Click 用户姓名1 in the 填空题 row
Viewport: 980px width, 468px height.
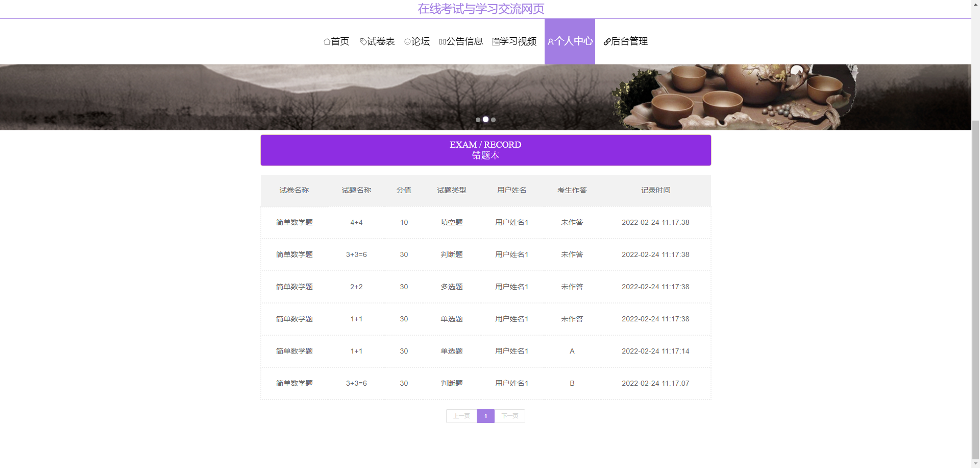click(511, 222)
